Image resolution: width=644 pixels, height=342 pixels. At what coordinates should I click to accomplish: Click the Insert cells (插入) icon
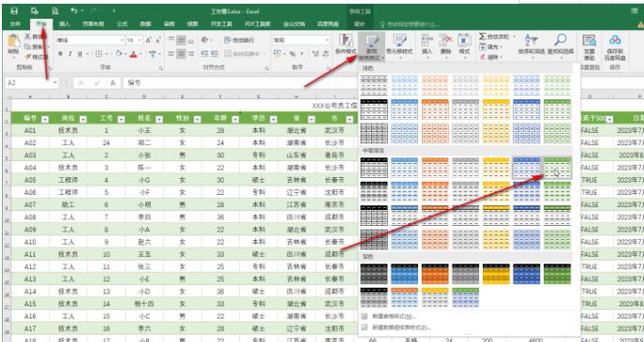427,40
